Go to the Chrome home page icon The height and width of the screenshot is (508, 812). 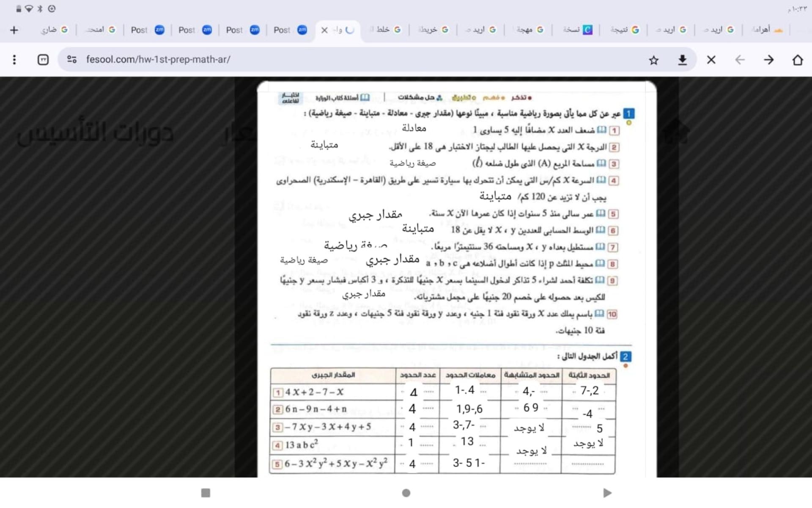tap(798, 60)
